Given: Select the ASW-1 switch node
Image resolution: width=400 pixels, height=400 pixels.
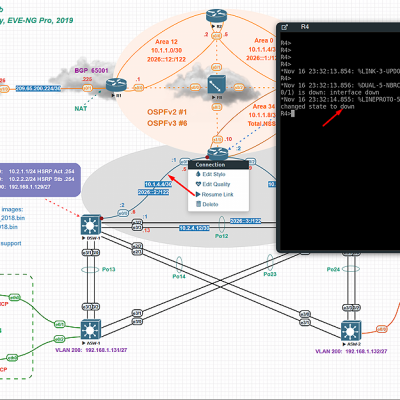Looking at the screenshot, I should pyautogui.click(x=91, y=330).
